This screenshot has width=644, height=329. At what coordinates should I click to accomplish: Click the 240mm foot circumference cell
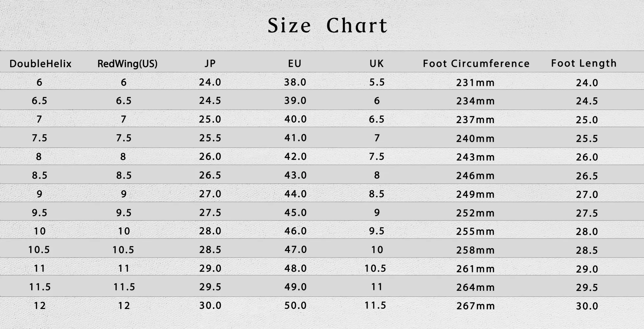[475, 139]
